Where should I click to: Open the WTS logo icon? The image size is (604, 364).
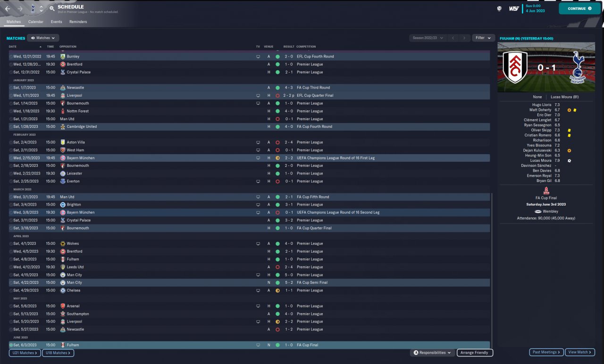click(x=514, y=8)
